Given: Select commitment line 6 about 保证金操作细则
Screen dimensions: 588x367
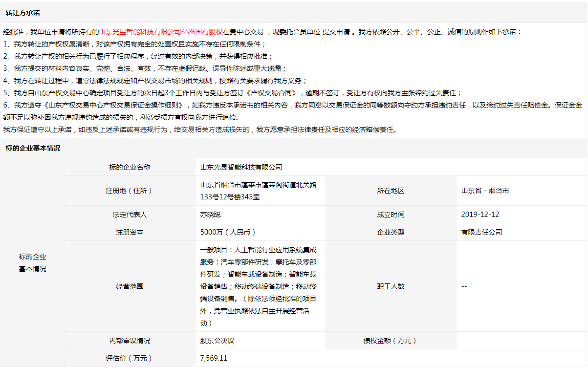Looking at the screenshot, I should point(293,111).
